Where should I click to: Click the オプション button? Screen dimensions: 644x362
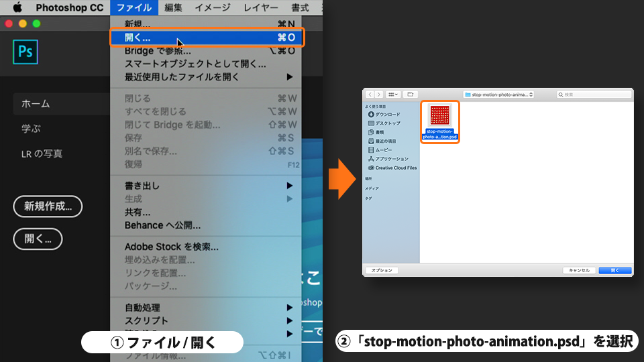[x=382, y=270]
